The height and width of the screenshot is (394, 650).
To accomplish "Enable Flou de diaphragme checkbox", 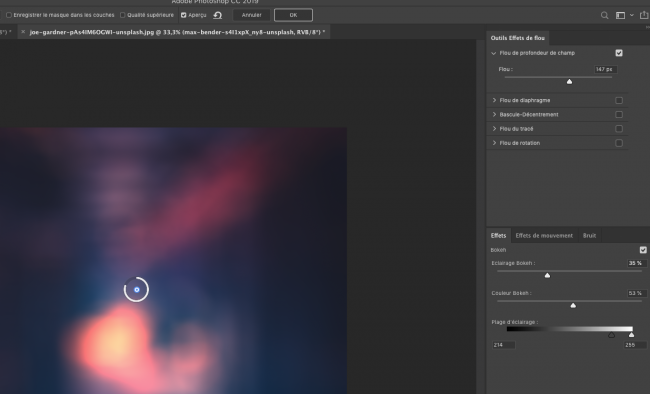I will pos(619,100).
